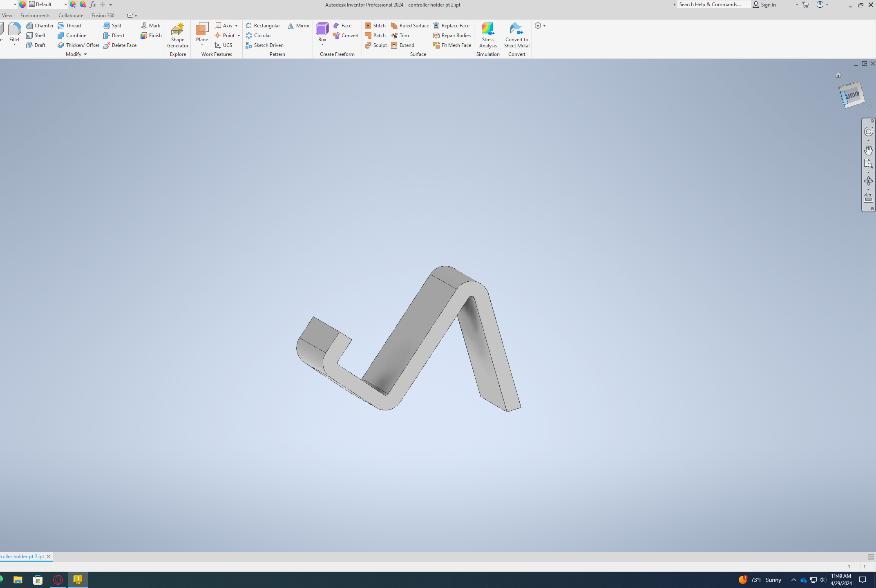This screenshot has width=876, height=588.
Task: Select the Orbit navigation tool
Action: pos(868,180)
